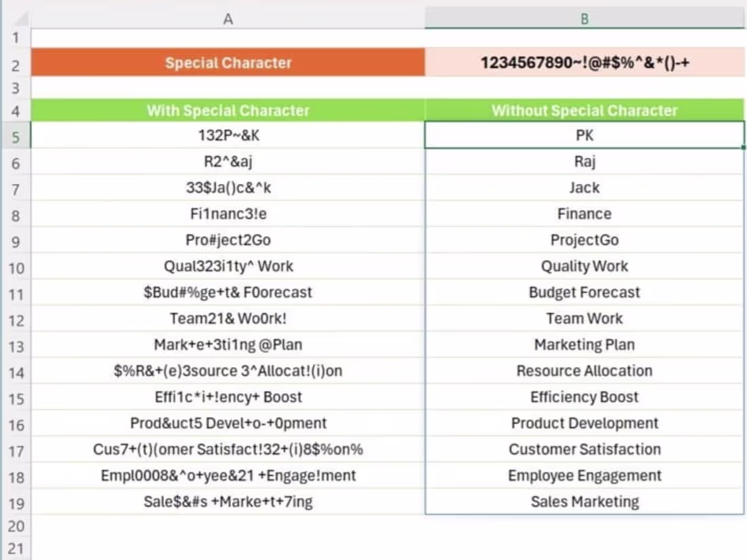
Task: Click cell with $Bud#%ge+t& F0orecast
Action: click(x=228, y=293)
